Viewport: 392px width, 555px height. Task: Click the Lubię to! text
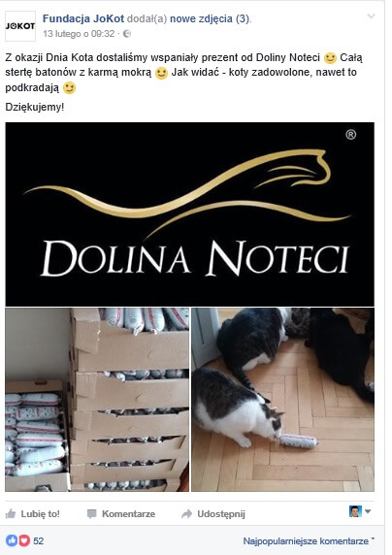(x=41, y=514)
